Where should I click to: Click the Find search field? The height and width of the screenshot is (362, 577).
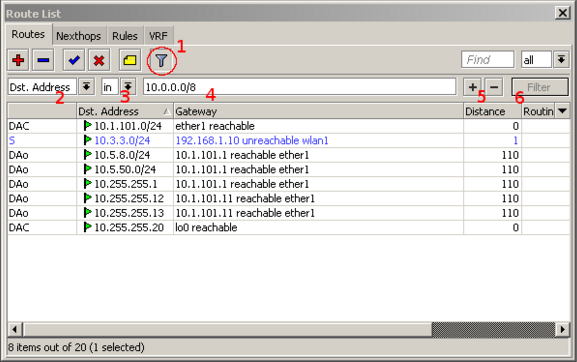click(x=488, y=60)
